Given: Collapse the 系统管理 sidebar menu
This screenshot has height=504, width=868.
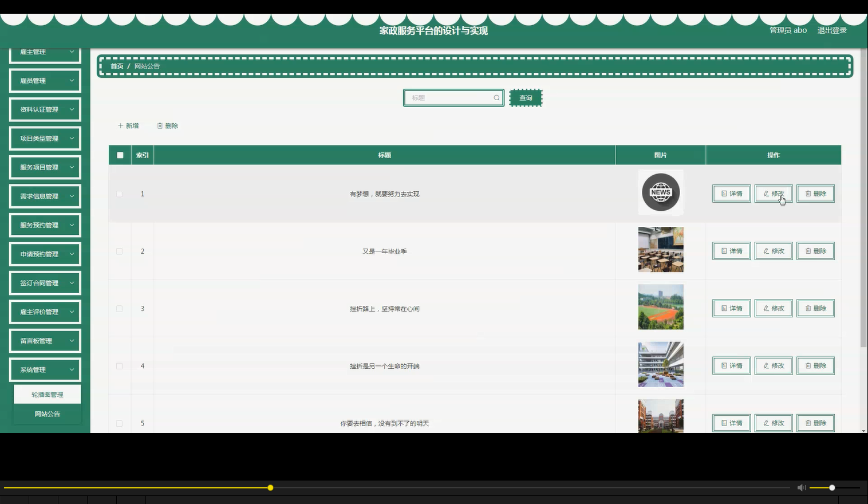Looking at the screenshot, I should (x=45, y=370).
